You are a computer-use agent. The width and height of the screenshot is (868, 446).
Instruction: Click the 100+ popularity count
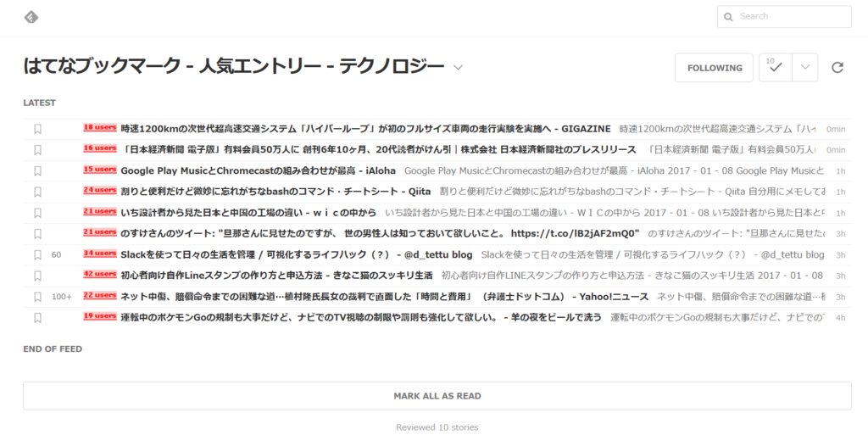tap(61, 297)
